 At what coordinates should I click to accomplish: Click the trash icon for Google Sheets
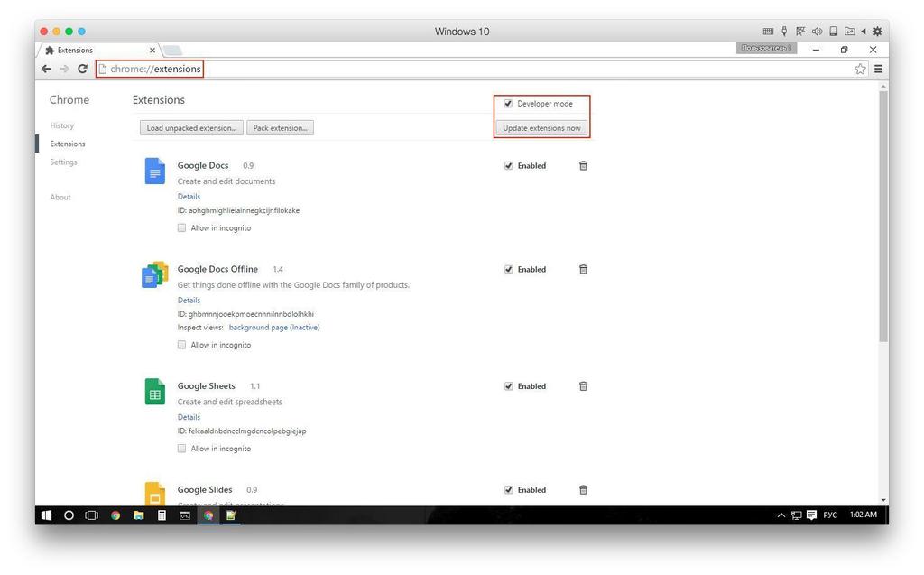584,386
